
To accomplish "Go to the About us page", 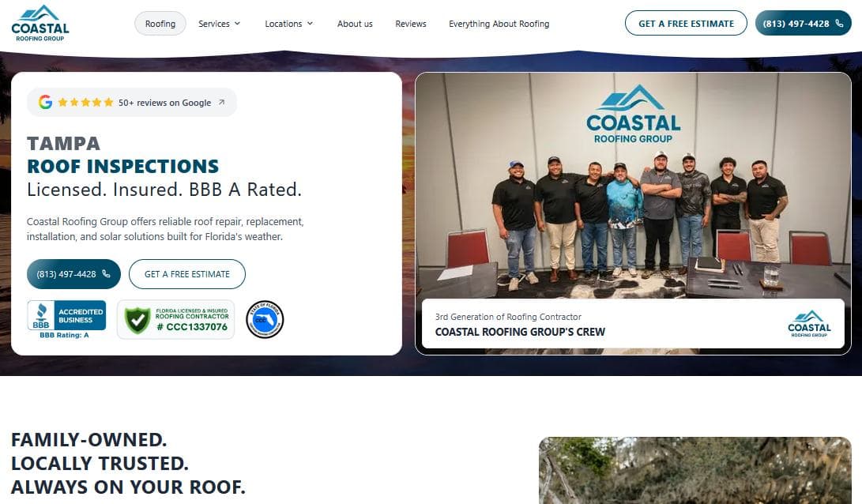I will (x=355, y=24).
